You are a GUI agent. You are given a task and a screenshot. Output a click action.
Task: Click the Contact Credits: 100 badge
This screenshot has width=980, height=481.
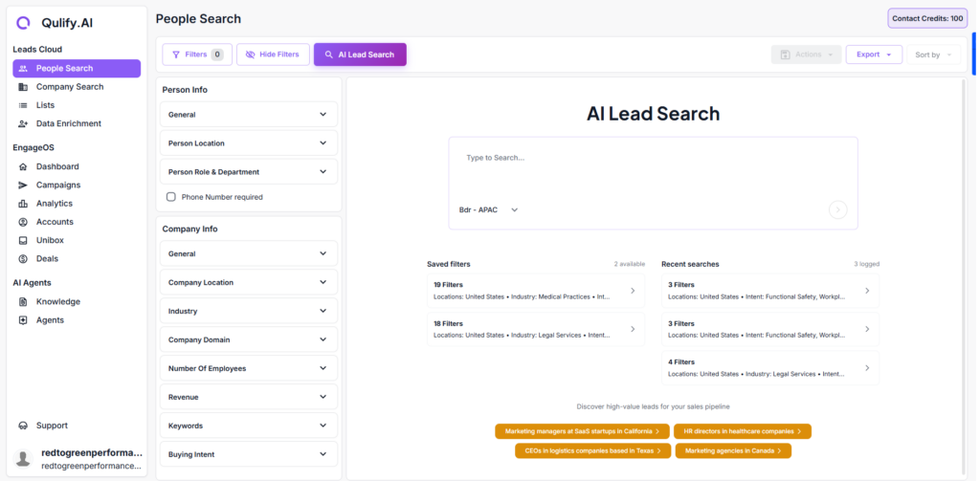coord(927,19)
